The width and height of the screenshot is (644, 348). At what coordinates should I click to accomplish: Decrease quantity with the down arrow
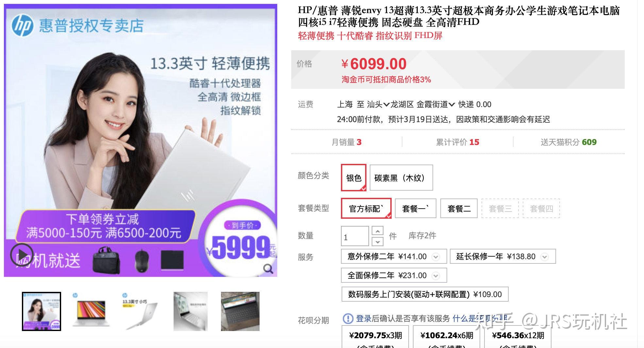[378, 242]
